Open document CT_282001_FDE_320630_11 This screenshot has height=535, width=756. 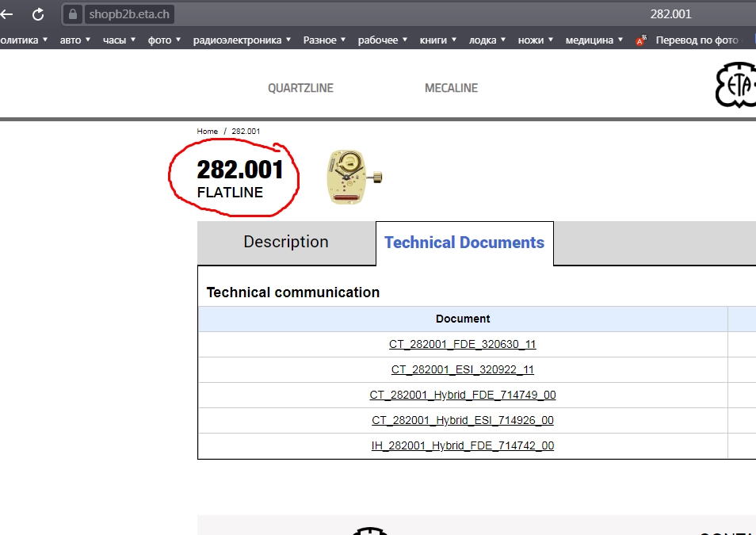coord(462,345)
